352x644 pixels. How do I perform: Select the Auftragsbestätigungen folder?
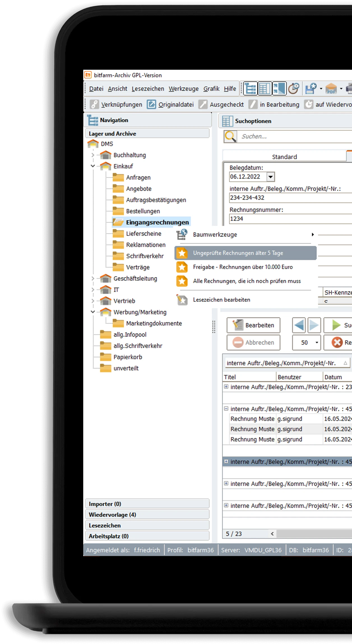click(x=156, y=200)
